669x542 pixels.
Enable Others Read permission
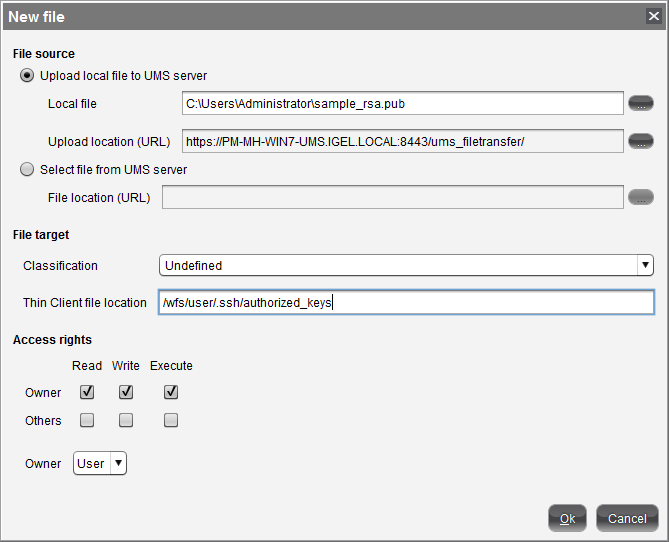(87, 421)
